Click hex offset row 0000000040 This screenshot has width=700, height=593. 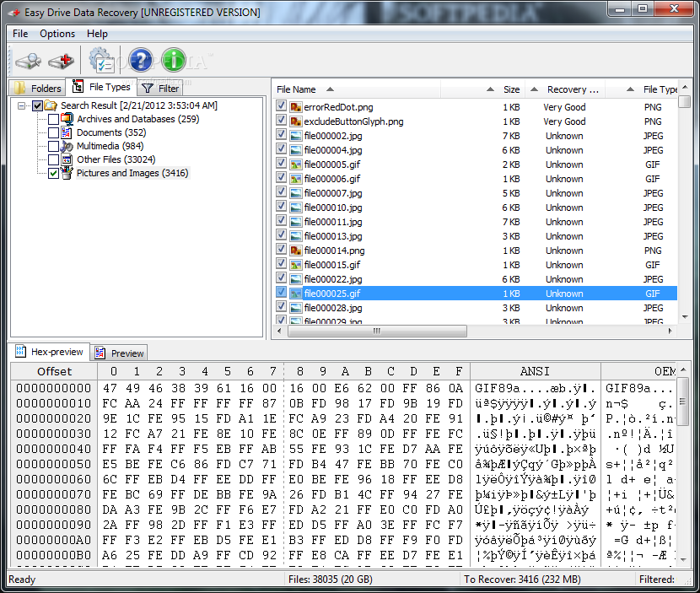(54, 449)
